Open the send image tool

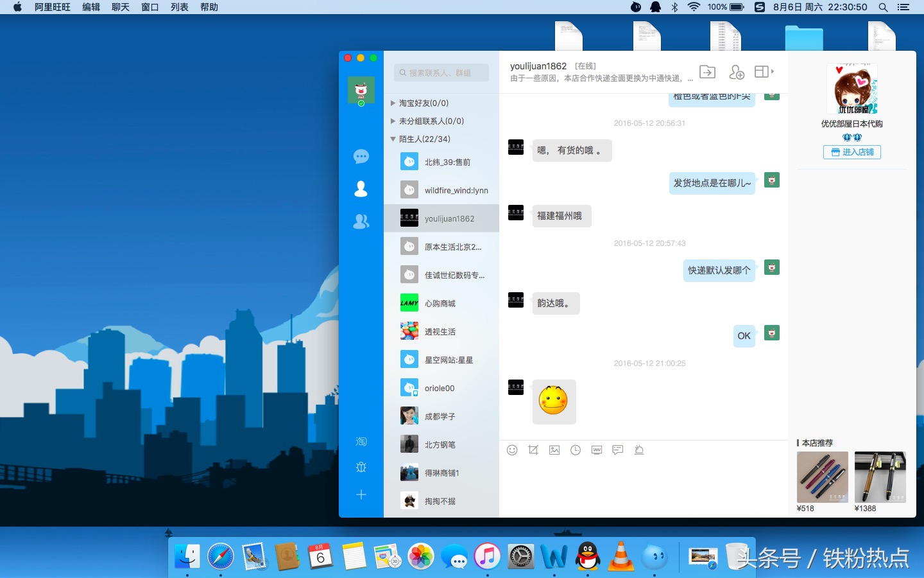(554, 450)
